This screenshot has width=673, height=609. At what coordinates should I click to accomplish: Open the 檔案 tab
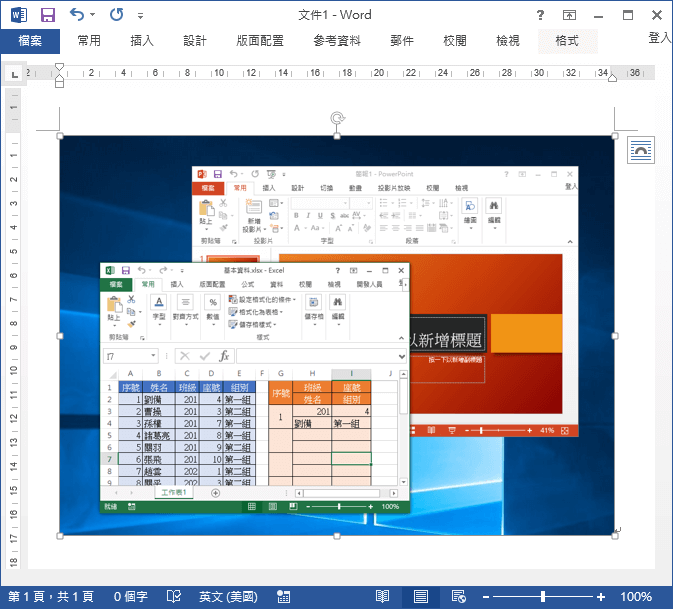[30, 41]
